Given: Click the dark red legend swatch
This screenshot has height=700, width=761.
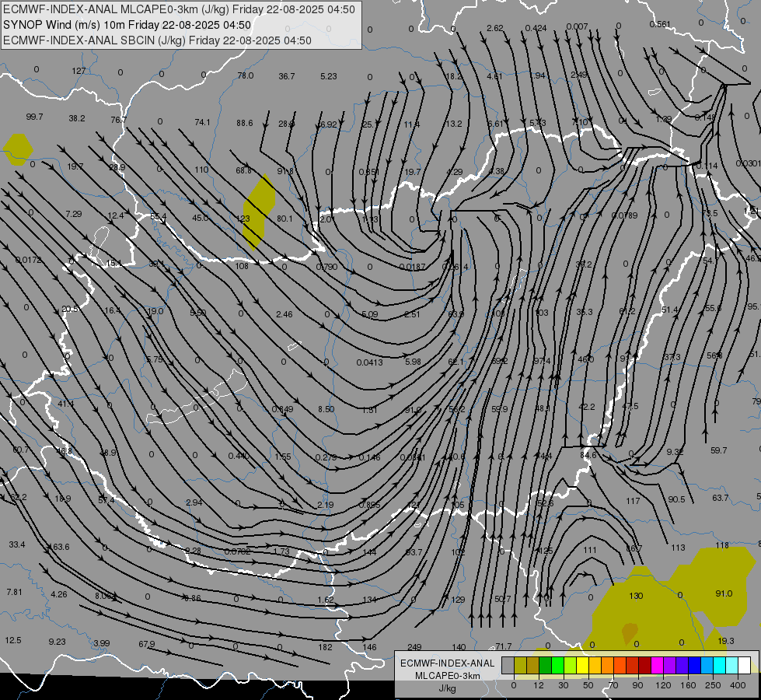Looking at the screenshot, I should coord(645,665).
